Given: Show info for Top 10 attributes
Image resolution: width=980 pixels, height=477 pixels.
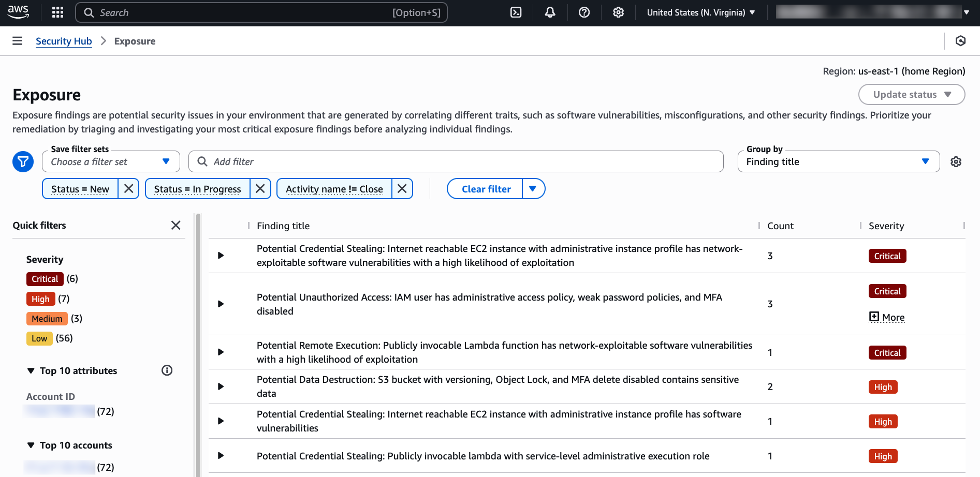Looking at the screenshot, I should click(167, 370).
